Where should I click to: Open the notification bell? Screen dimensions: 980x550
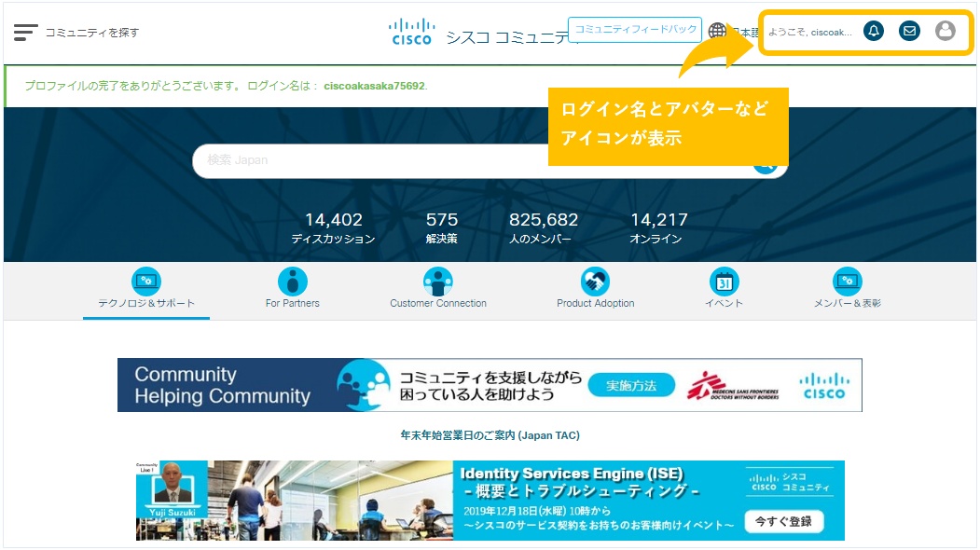coord(873,30)
